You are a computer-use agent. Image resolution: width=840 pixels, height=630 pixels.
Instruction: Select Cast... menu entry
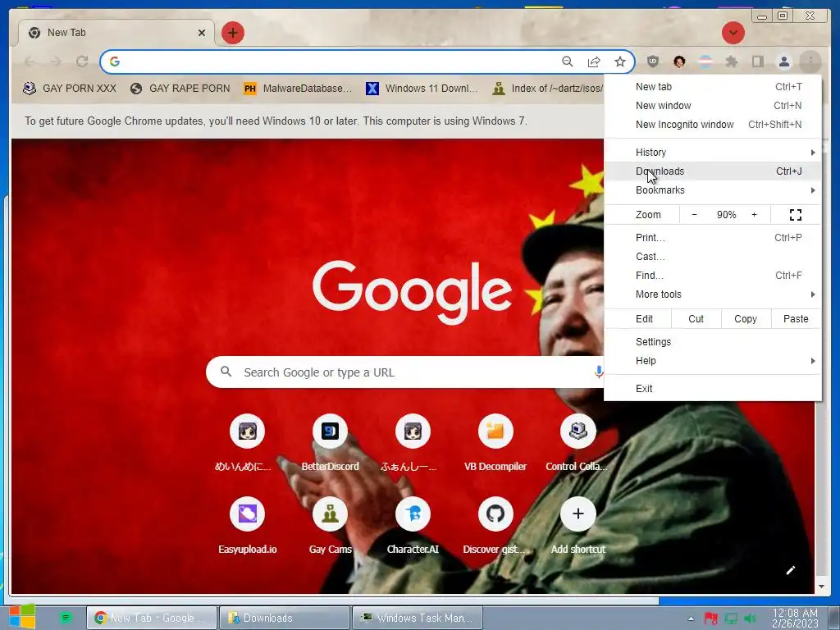pyautogui.click(x=713, y=257)
